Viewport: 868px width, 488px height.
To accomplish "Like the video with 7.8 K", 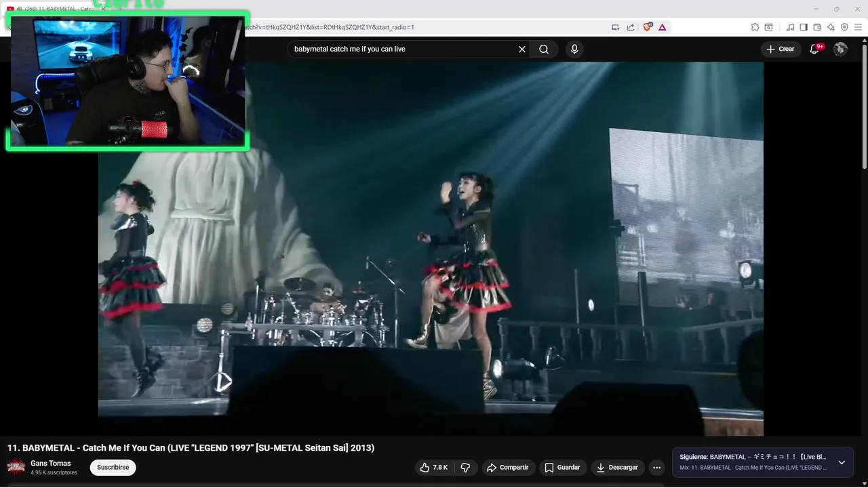I will point(433,468).
